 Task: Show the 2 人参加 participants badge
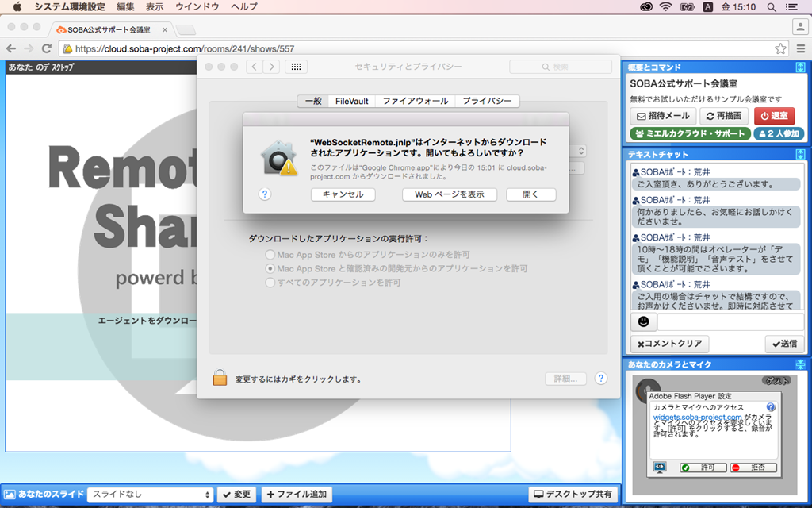(779, 133)
